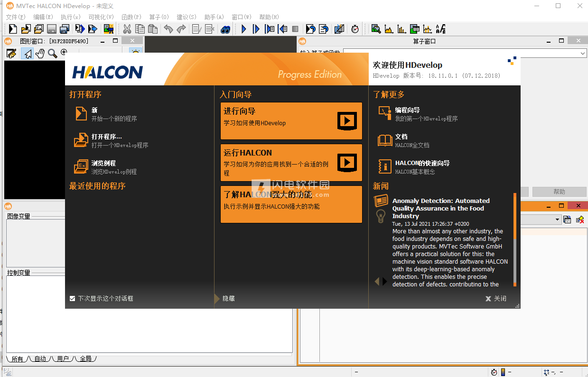The height and width of the screenshot is (377, 588).
Task: Click the step into icon
Action: point(270,29)
